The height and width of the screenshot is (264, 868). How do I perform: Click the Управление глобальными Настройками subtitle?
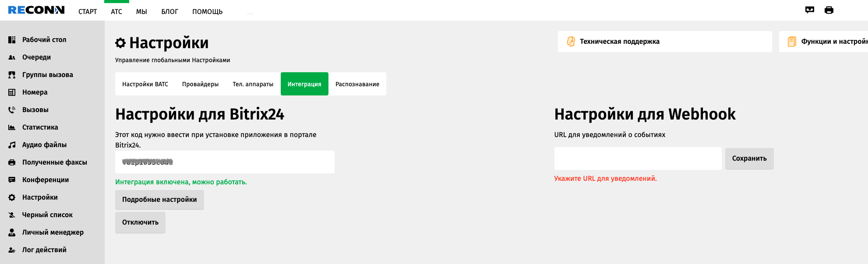point(173,60)
